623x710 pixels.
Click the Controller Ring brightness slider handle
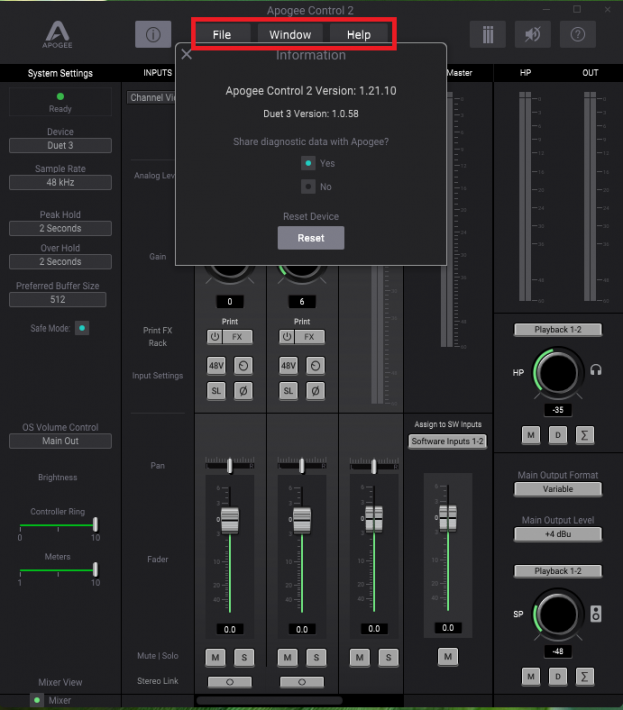tap(96, 524)
